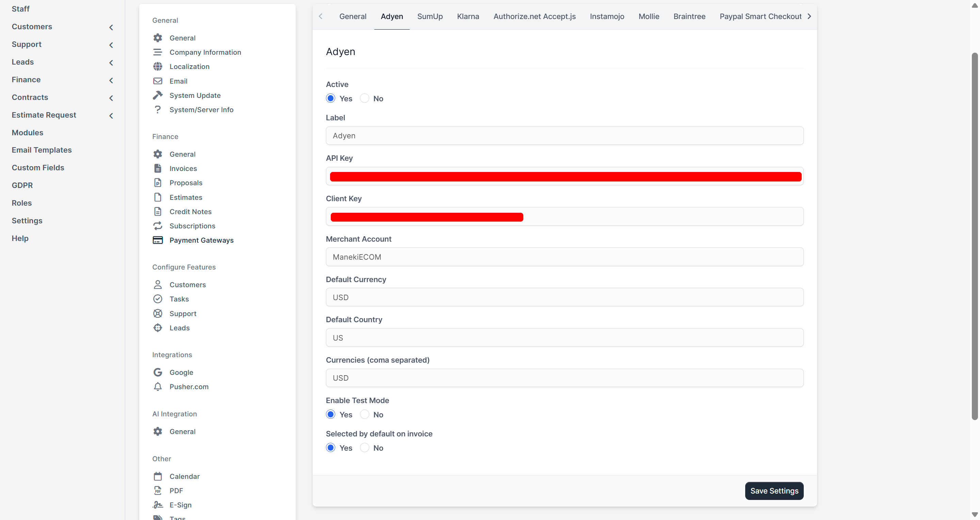
Task: Select No for default on invoice
Action: 364,448
